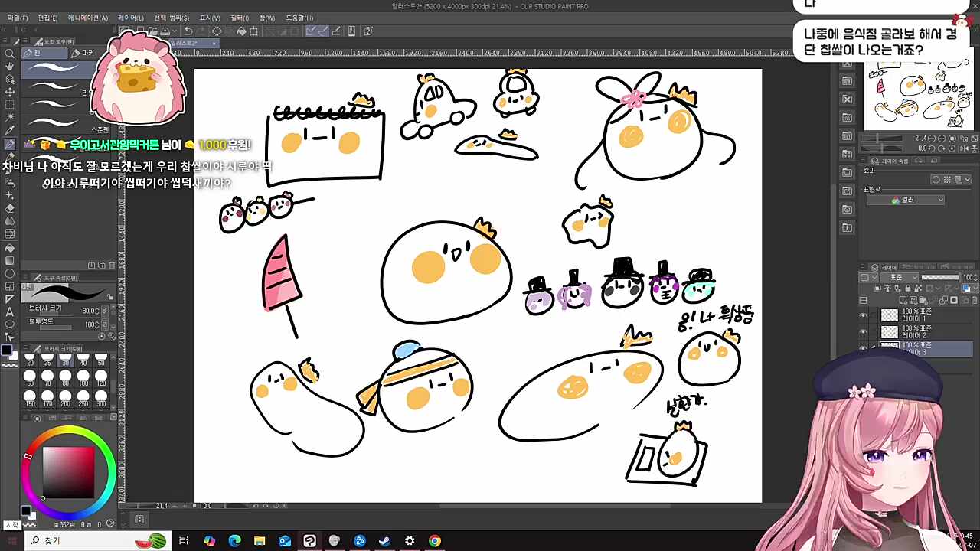Toggle visibility of 레이어 1

864,315
